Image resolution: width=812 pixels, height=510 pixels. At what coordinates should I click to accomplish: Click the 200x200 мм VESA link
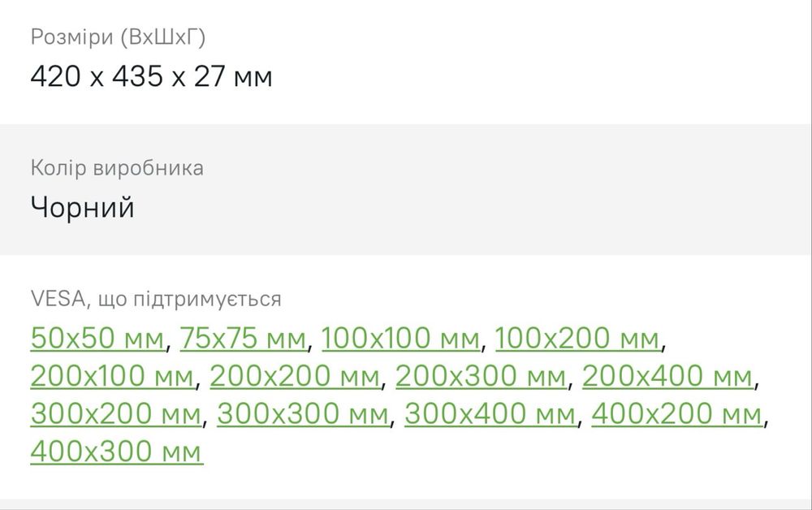294,376
